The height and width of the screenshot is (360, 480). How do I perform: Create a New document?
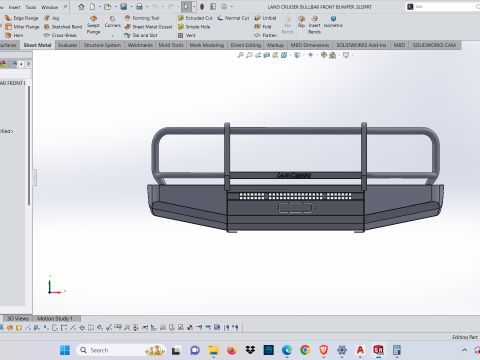pos(92,7)
